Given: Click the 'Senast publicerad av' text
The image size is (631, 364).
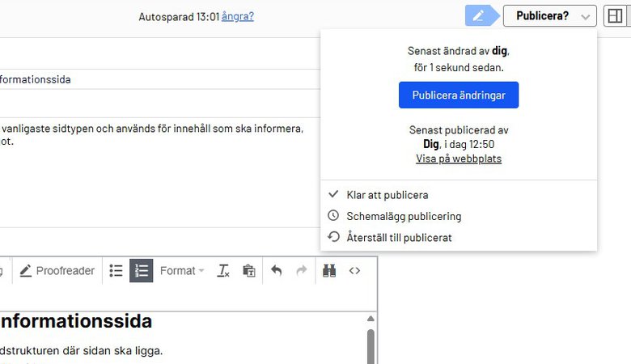Looking at the screenshot, I should (x=459, y=130).
